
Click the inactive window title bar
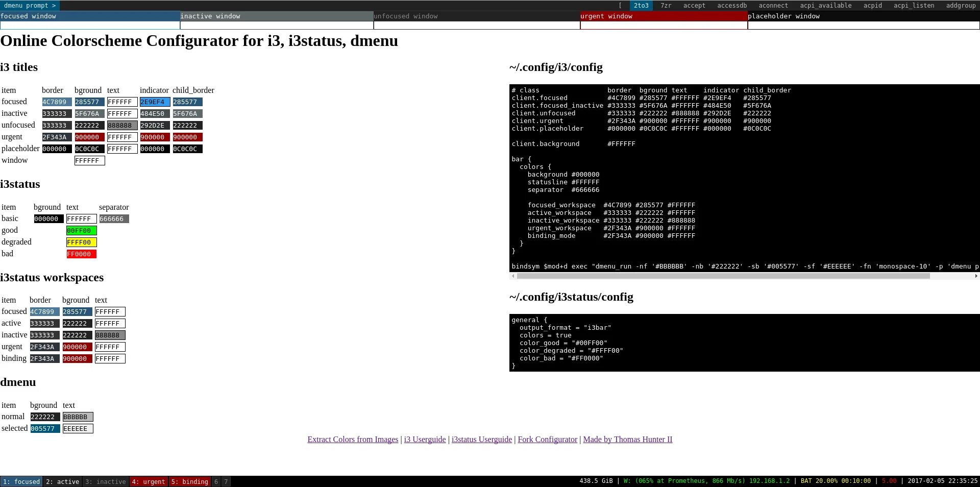(277, 16)
